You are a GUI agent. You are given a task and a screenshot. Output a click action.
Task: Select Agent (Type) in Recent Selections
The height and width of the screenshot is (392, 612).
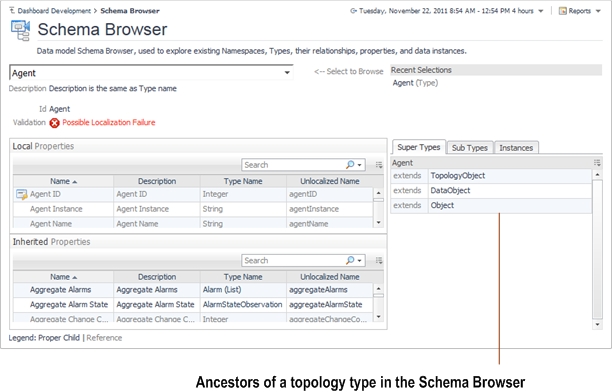point(415,83)
